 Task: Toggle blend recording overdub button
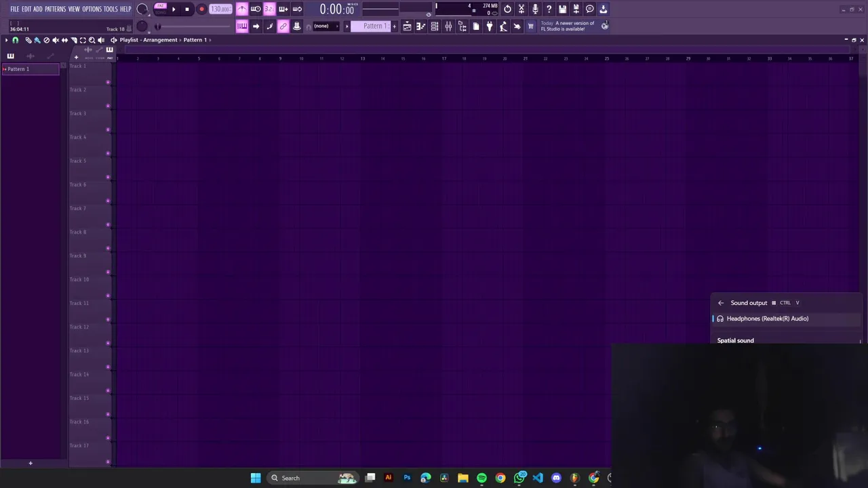tap(283, 9)
